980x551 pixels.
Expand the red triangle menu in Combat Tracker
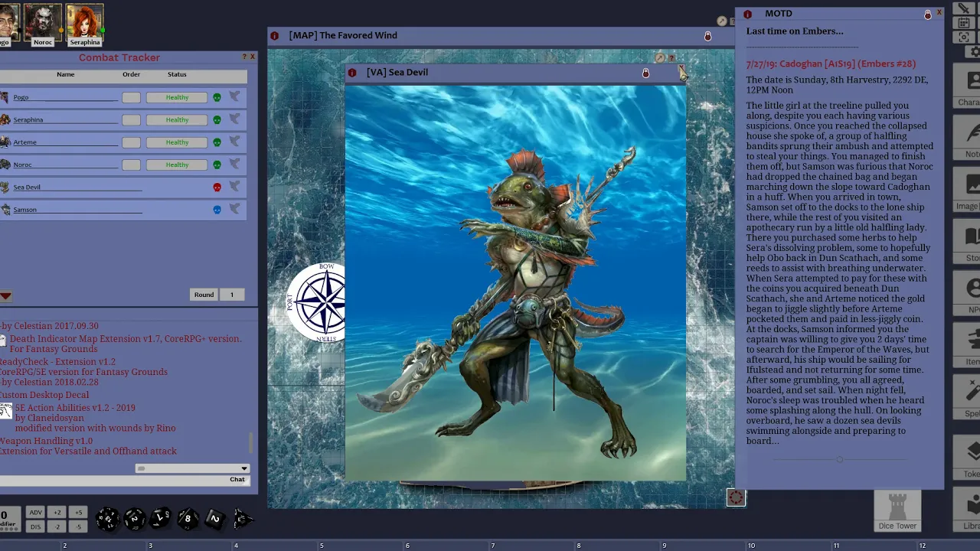5,296
